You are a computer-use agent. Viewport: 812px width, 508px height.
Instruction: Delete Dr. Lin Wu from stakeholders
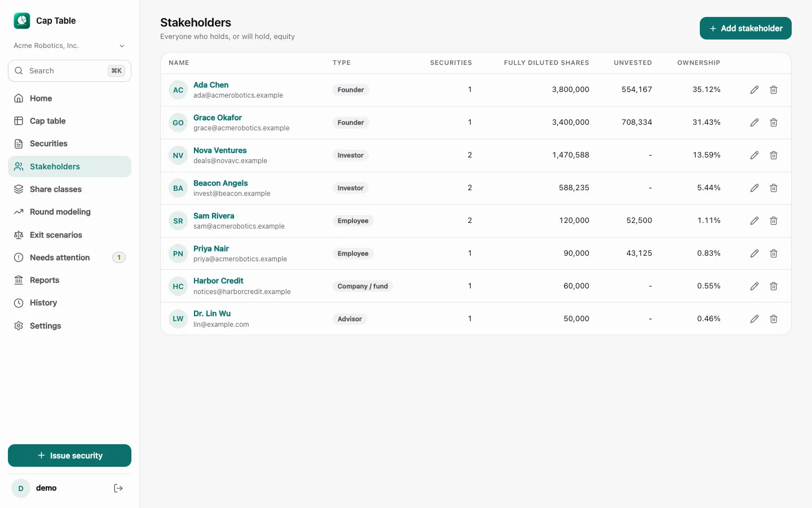(774, 319)
